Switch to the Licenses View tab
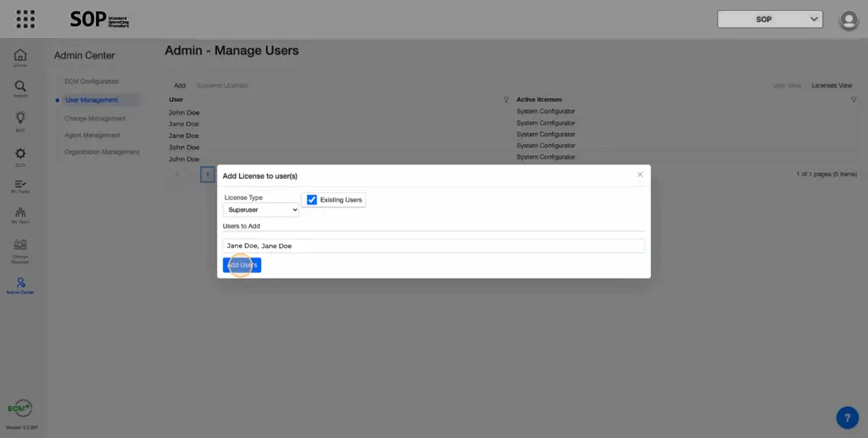868x438 pixels. coord(832,86)
